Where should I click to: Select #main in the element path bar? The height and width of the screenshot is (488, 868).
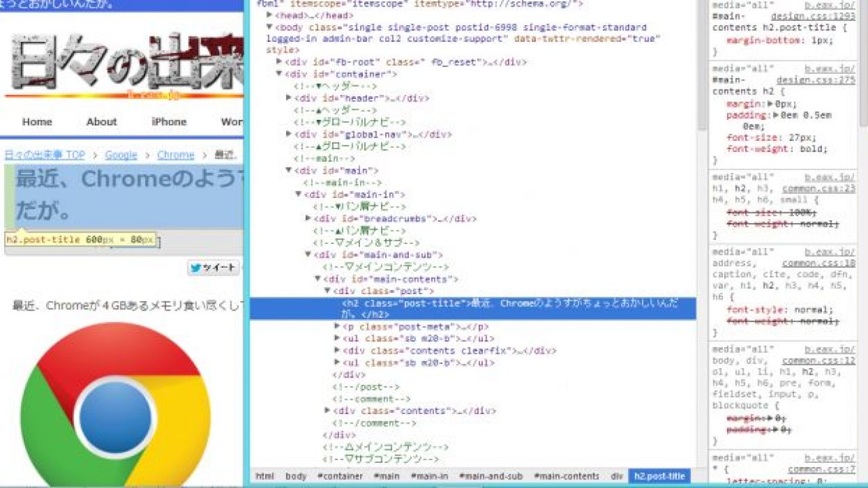pyautogui.click(x=387, y=476)
